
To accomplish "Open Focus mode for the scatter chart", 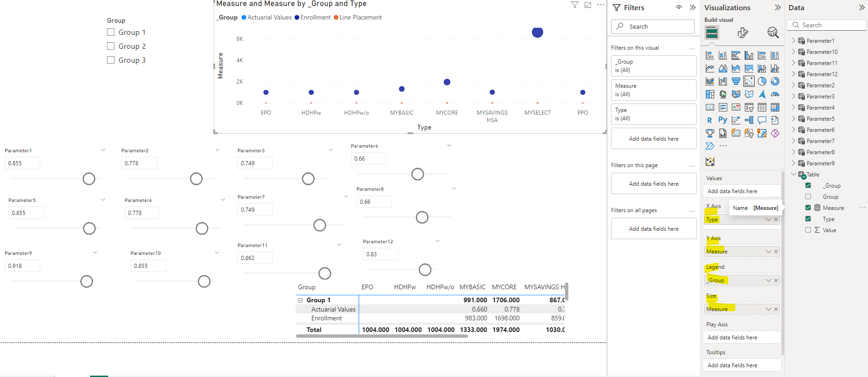I will (588, 5).
